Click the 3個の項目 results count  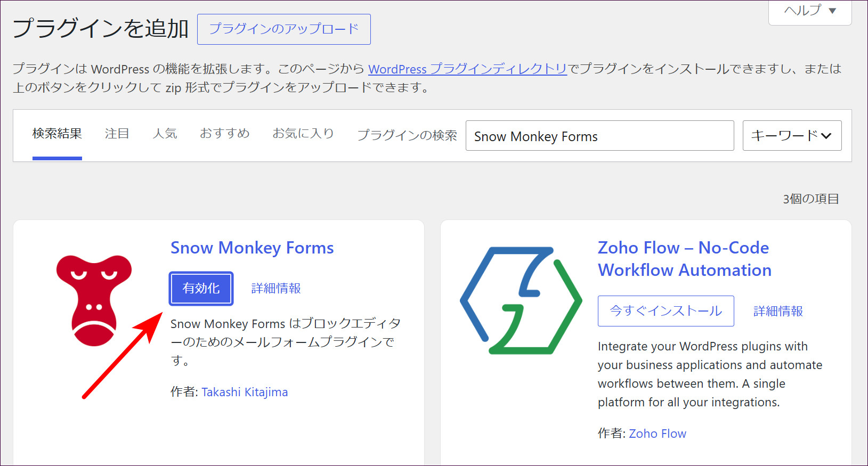tap(811, 199)
